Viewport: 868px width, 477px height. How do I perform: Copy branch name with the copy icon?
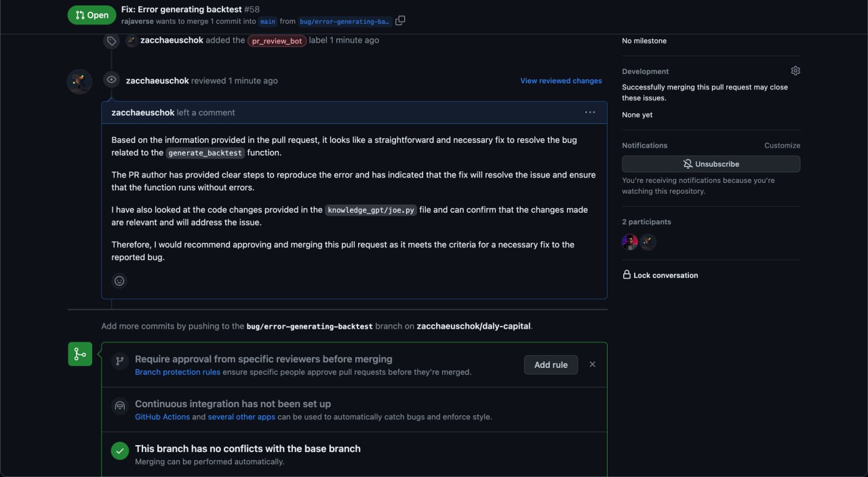pyautogui.click(x=400, y=21)
